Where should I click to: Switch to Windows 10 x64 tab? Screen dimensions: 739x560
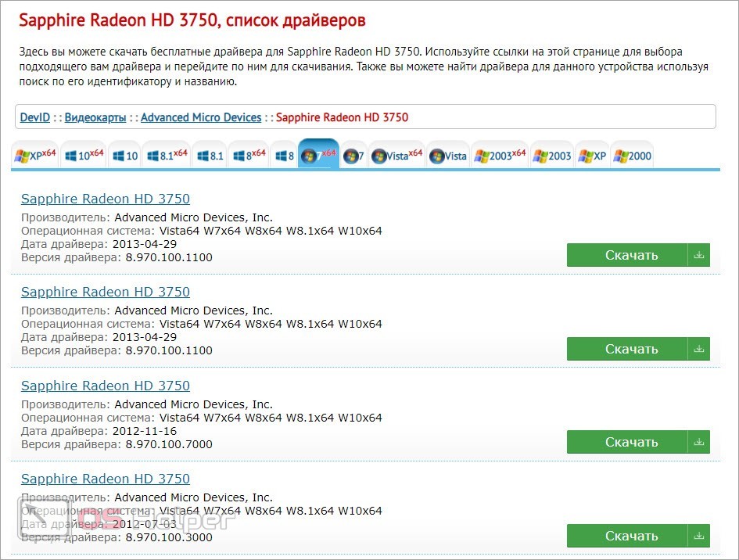click(84, 155)
